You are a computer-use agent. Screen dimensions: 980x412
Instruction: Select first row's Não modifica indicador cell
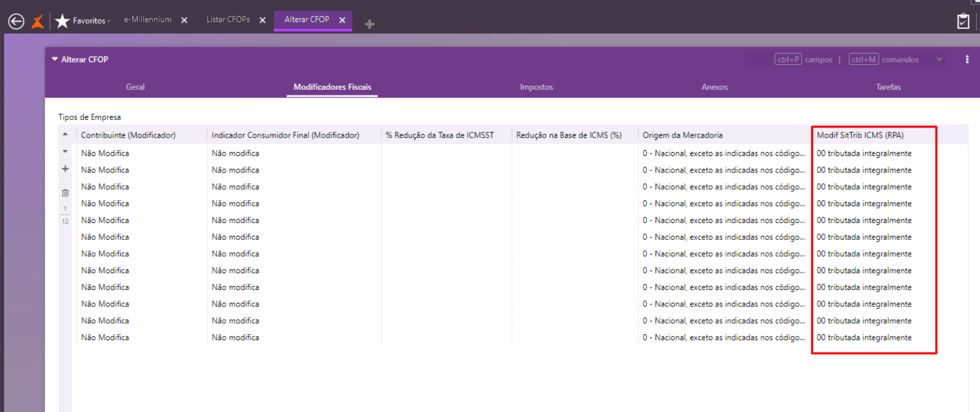(x=294, y=153)
